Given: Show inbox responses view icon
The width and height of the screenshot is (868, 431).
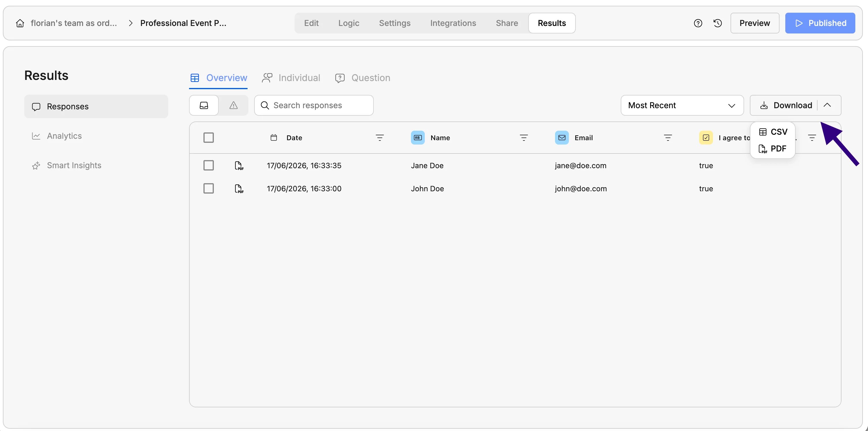Looking at the screenshot, I should [204, 105].
